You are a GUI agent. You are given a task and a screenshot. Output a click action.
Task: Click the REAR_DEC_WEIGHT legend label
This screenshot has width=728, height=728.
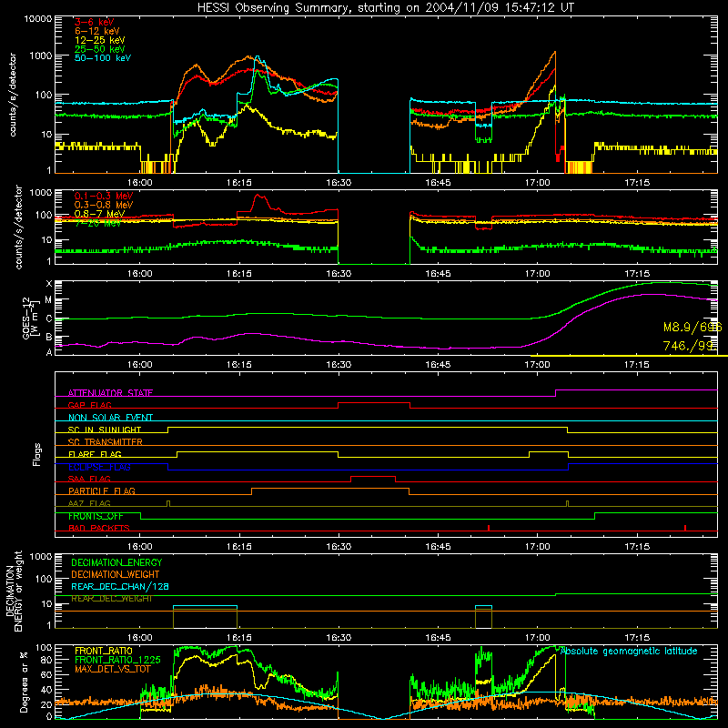pyautogui.click(x=111, y=599)
